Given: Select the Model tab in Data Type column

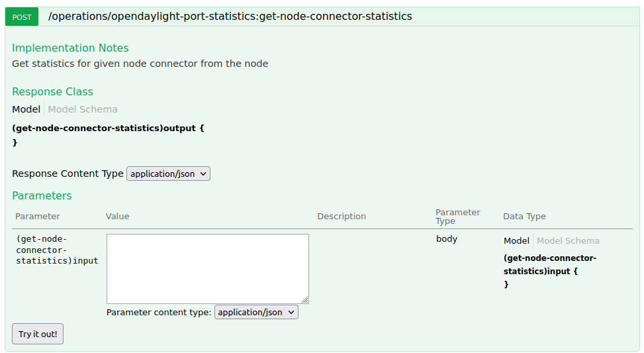Looking at the screenshot, I should tap(516, 241).
